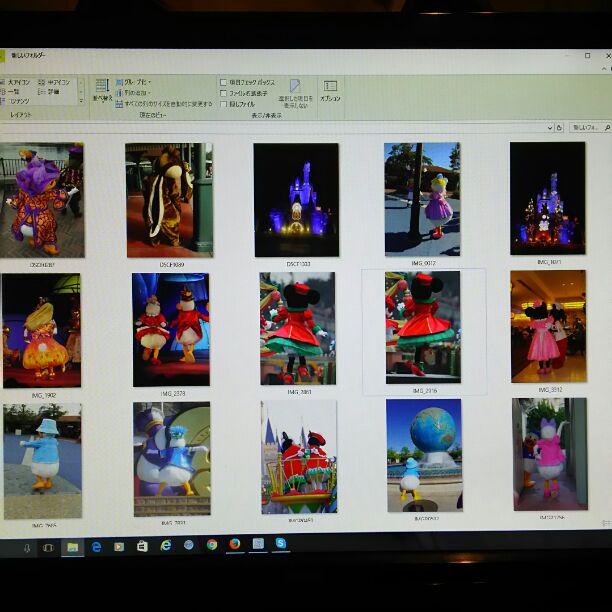Open the Store shopping bag icon
The width and height of the screenshot is (612, 612).
coord(142,546)
